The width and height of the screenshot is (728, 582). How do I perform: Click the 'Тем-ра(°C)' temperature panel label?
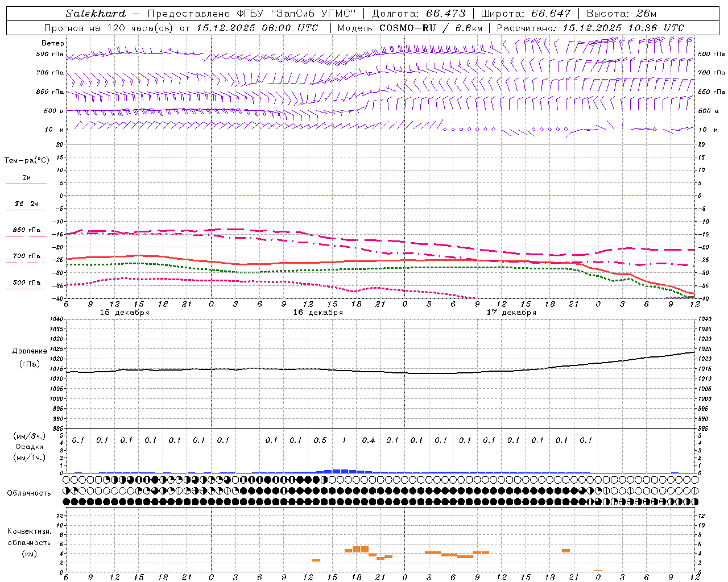point(27,161)
